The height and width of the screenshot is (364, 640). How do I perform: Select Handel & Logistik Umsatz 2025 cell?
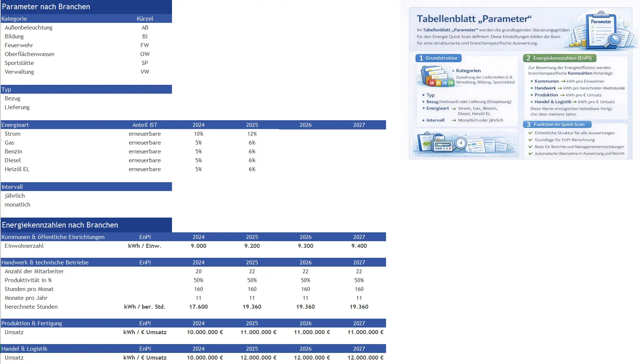tap(252, 358)
